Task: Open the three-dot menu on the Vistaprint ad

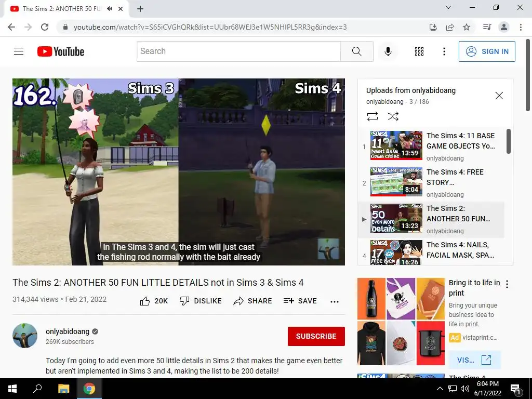Action: (507, 284)
